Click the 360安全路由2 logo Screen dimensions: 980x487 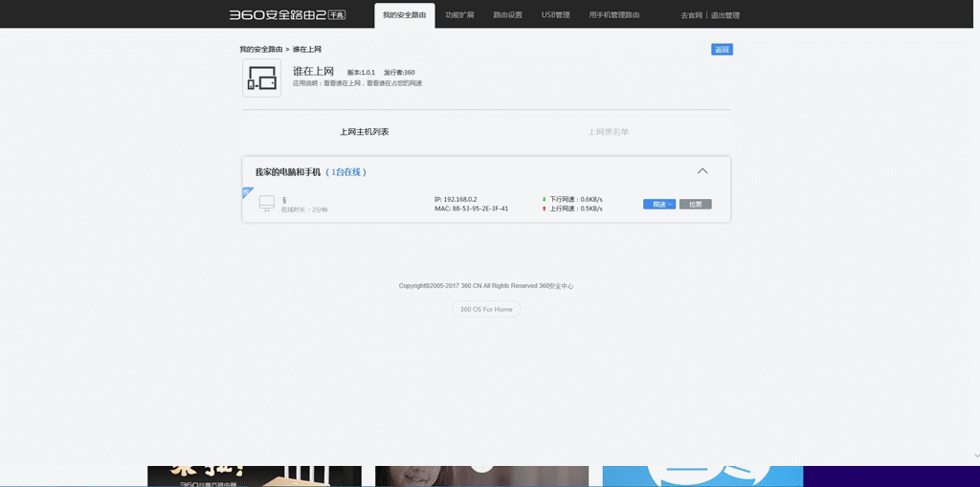(x=289, y=15)
